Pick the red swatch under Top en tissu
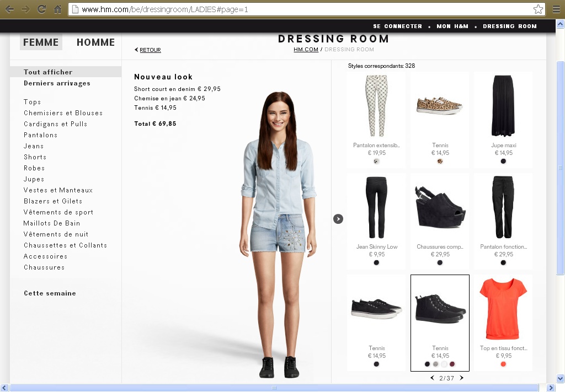The image size is (565, 392). 503,364
